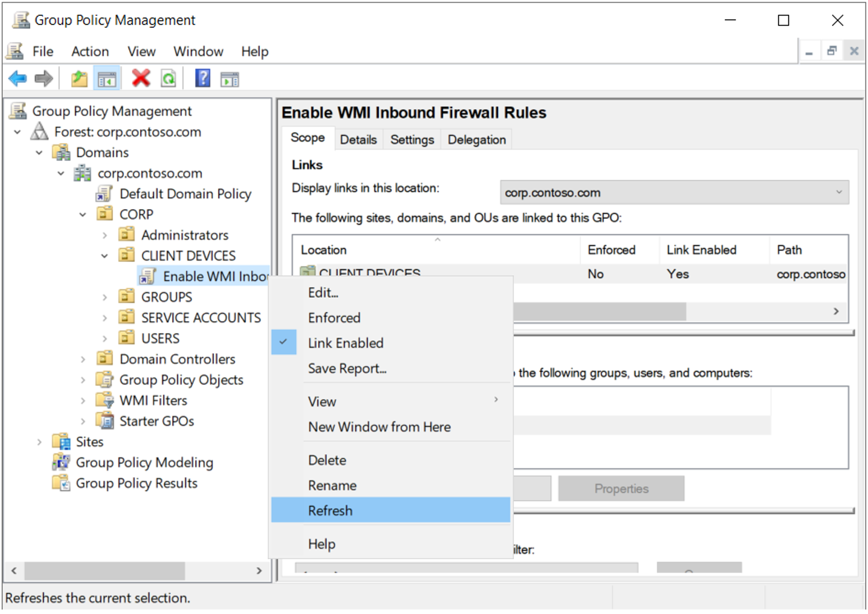
Task: Choose Delete from the context menu
Action: 391,460
